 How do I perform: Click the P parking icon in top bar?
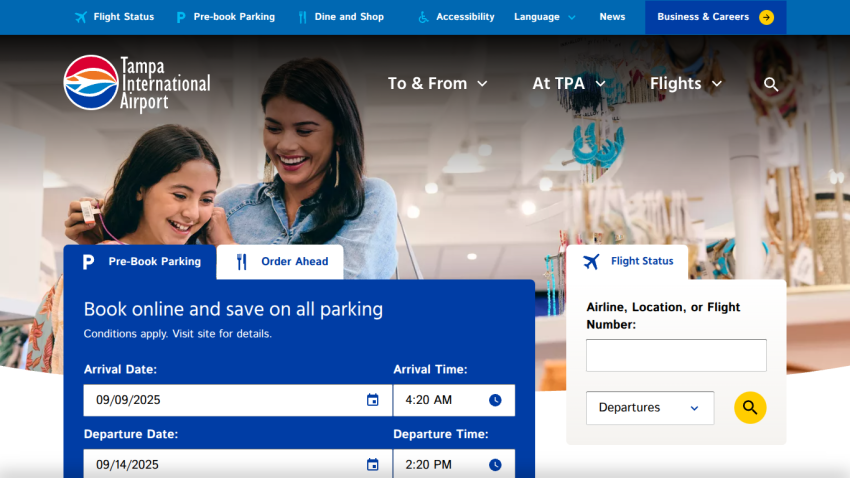[x=181, y=17]
